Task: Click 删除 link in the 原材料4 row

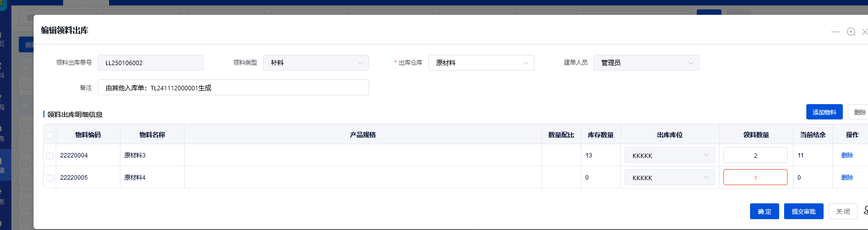Action: pyautogui.click(x=847, y=178)
